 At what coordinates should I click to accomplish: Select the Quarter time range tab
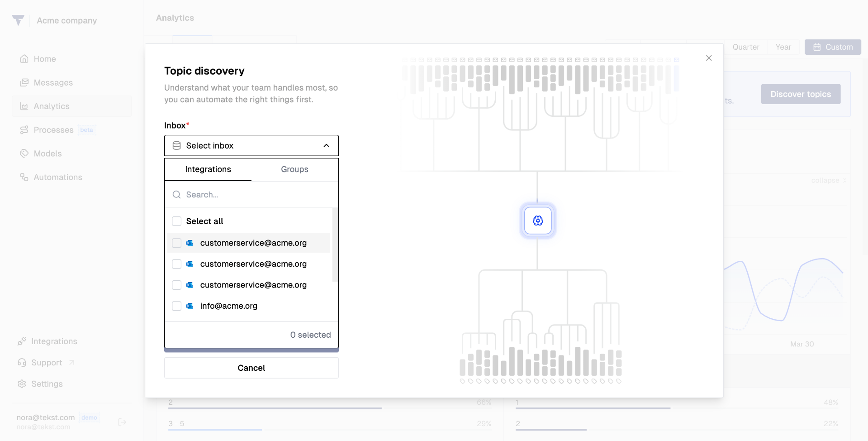click(x=746, y=47)
